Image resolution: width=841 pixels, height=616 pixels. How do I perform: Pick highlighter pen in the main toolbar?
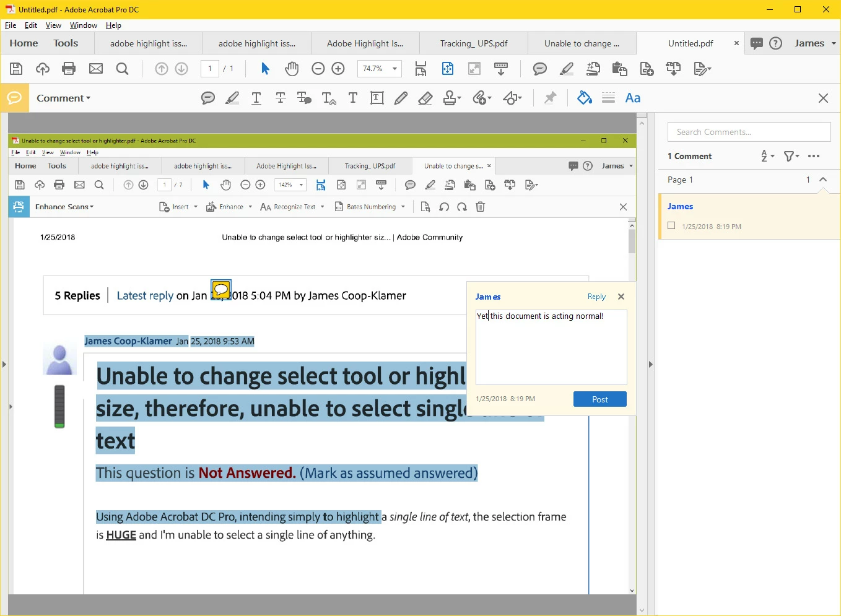point(567,69)
